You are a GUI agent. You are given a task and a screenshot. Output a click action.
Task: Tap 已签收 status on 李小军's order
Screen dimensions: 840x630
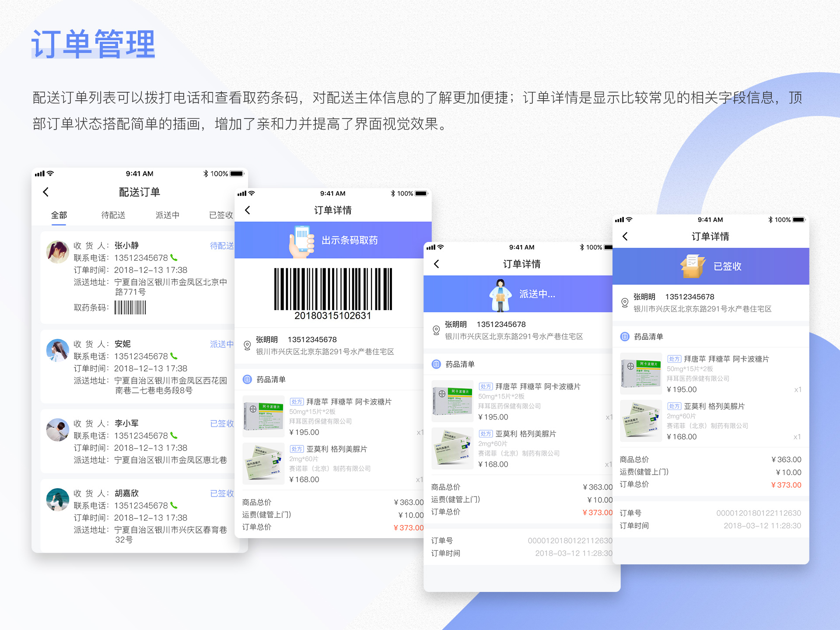click(222, 423)
